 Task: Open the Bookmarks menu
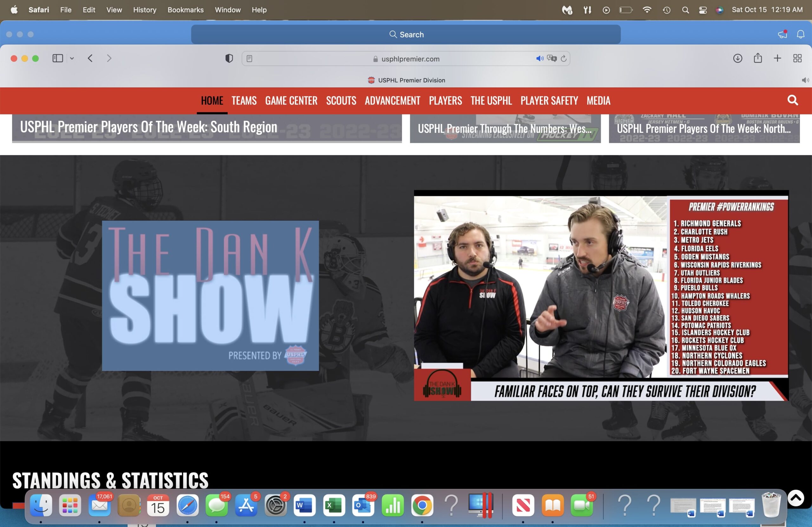tap(186, 10)
